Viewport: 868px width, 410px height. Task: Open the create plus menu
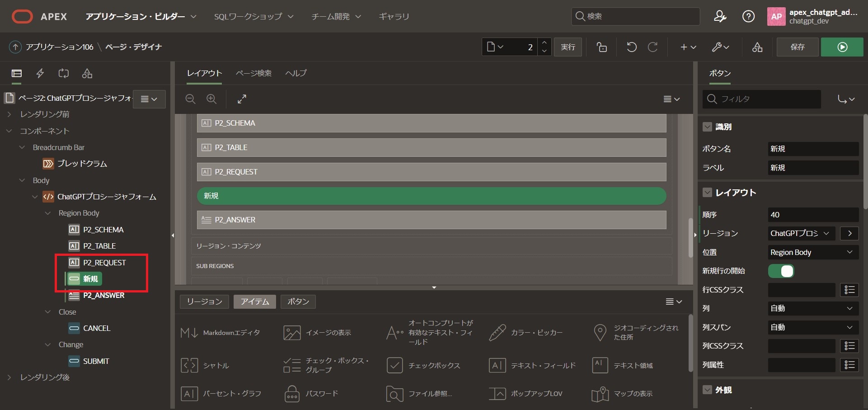tap(688, 47)
